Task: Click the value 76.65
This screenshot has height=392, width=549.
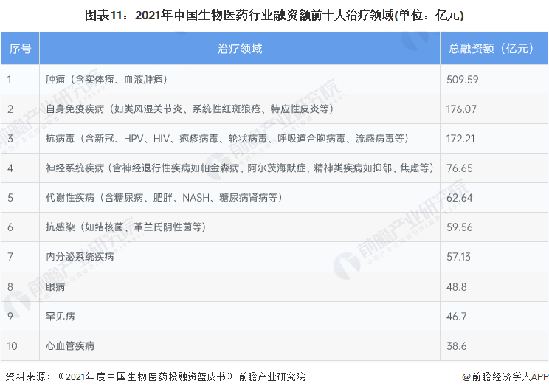Action: (460, 168)
